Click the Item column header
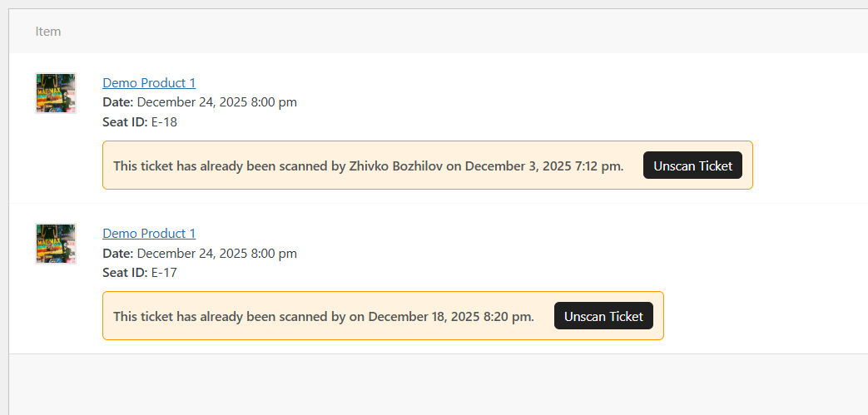The height and width of the screenshot is (415, 868). 48,32
